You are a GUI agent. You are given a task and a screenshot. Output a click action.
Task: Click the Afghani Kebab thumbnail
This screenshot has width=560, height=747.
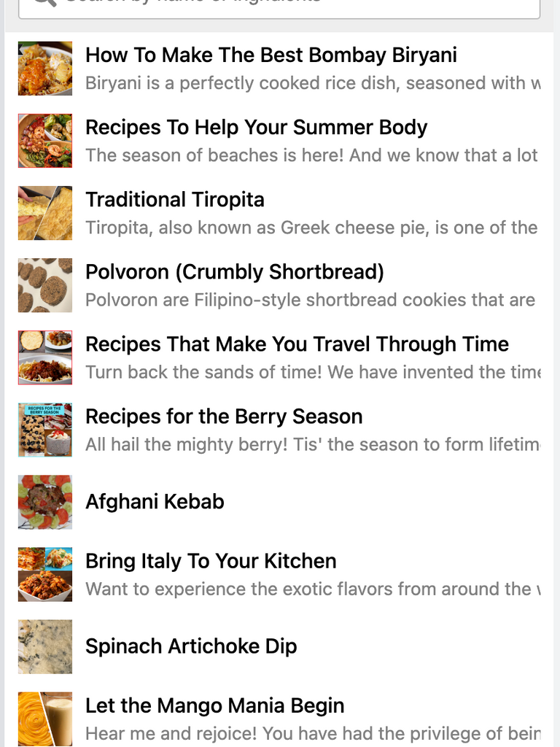point(45,502)
